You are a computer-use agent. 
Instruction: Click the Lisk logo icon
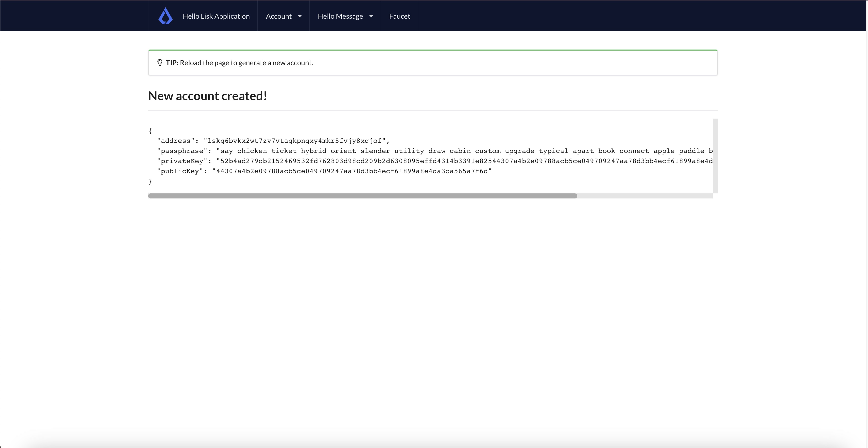pos(166,16)
